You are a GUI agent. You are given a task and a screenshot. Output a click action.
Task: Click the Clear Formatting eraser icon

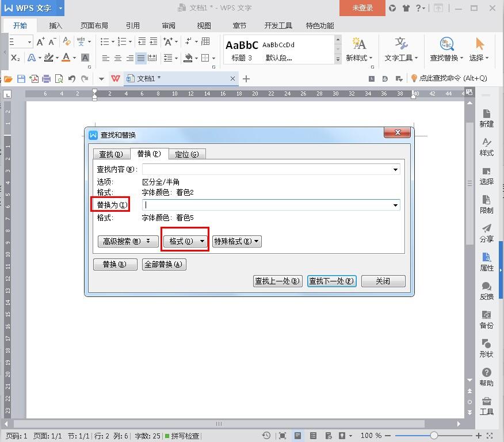(67, 41)
